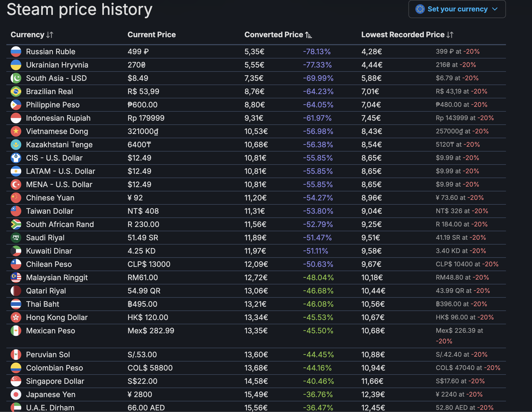This screenshot has height=412, width=532.
Task: Click the Hong Kong Dollar flag icon
Action: point(16,317)
